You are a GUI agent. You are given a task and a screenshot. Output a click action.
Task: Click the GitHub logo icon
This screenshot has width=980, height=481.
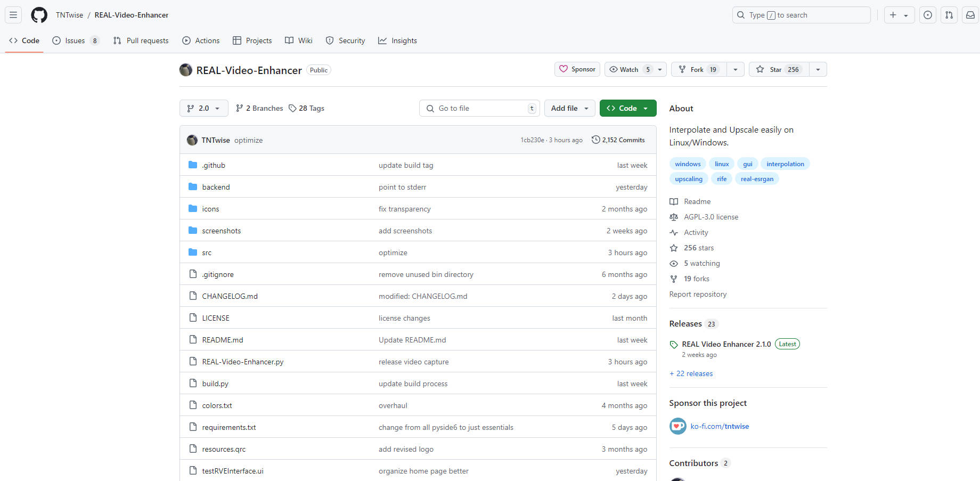pos(39,15)
